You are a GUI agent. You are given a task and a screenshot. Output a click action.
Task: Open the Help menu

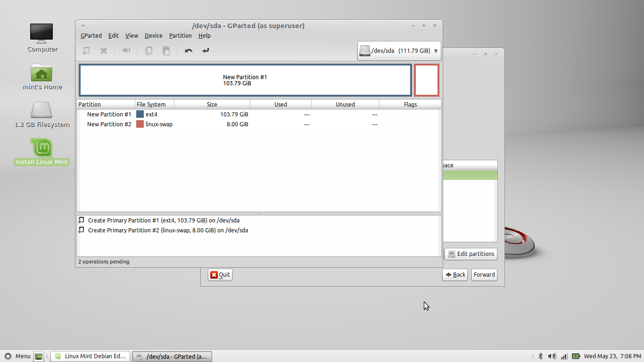tap(204, 36)
